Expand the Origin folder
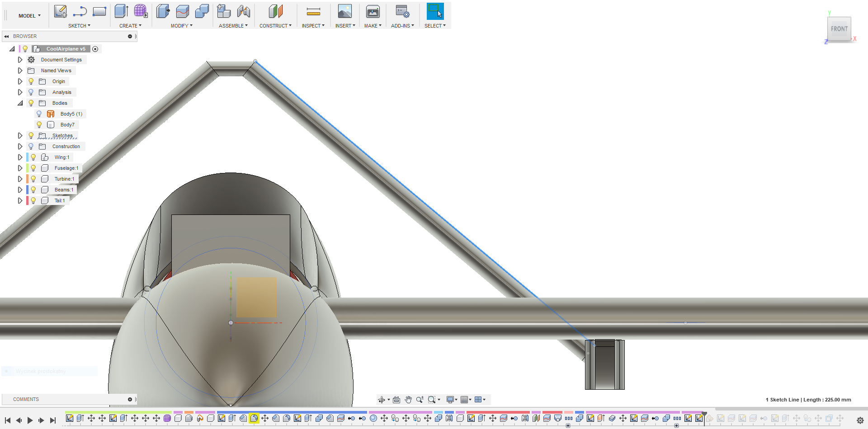 [20, 81]
